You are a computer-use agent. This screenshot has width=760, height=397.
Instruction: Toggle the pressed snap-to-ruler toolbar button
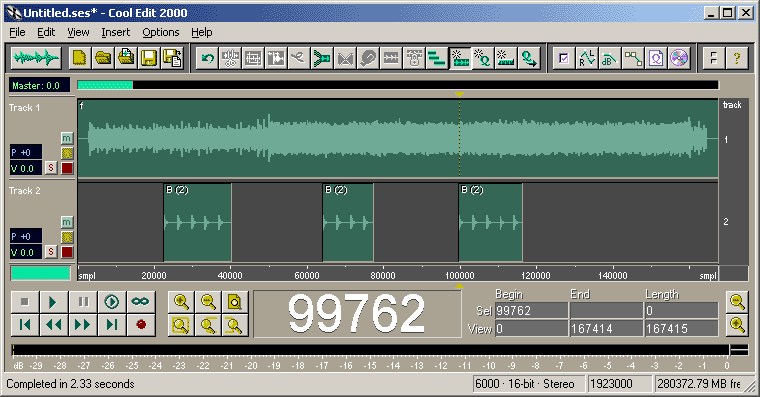click(x=460, y=58)
